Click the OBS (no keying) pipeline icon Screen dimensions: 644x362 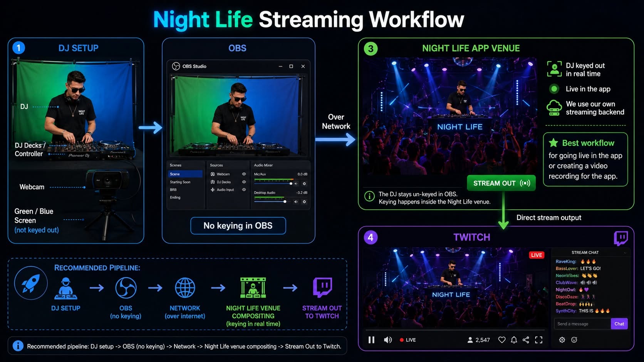126,288
